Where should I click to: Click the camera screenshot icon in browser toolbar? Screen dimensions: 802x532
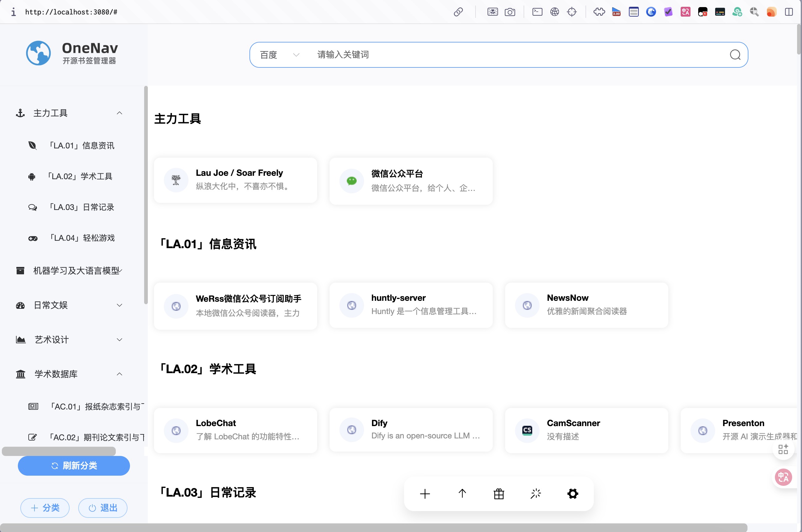pyautogui.click(x=510, y=12)
